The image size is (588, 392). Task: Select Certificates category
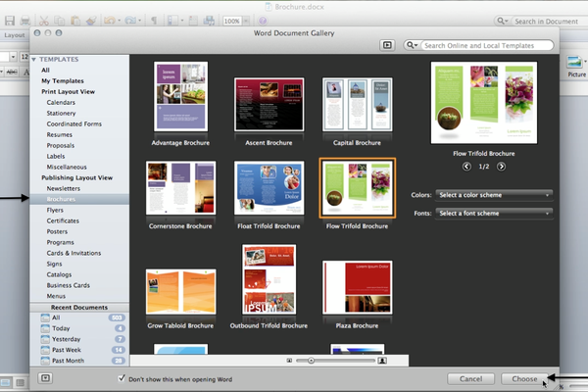[63, 220]
